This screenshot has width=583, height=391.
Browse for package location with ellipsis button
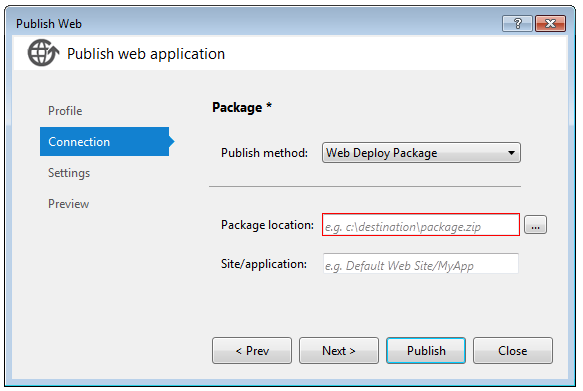pyautogui.click(x=535, y=225)
